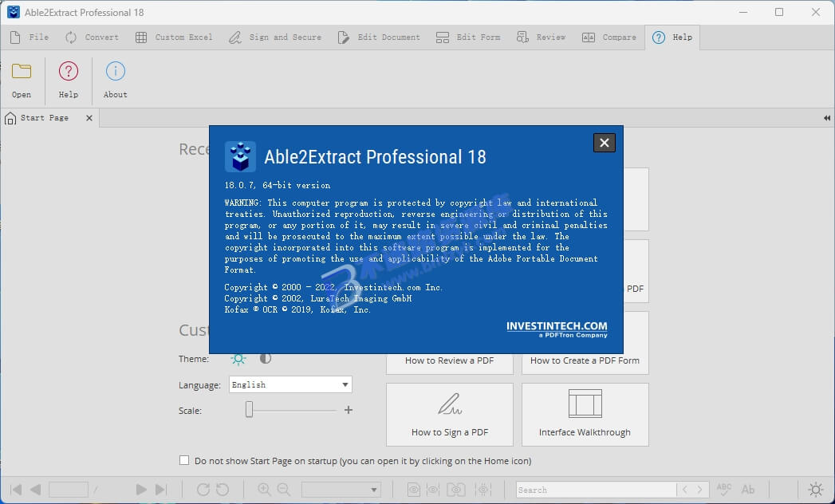Open the Interface Walkthrough tile
The image size is (835, 504).
585,415
